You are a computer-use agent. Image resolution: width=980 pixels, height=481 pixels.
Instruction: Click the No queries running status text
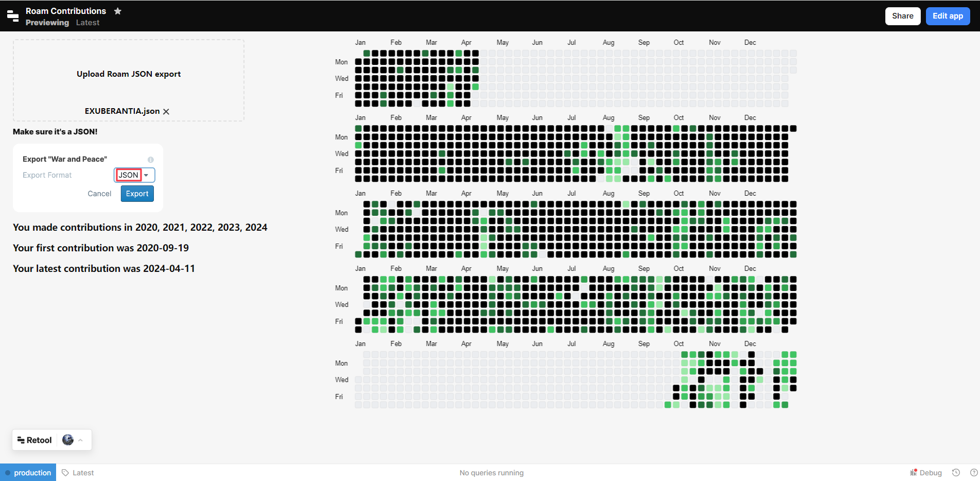tap(491, 473)
